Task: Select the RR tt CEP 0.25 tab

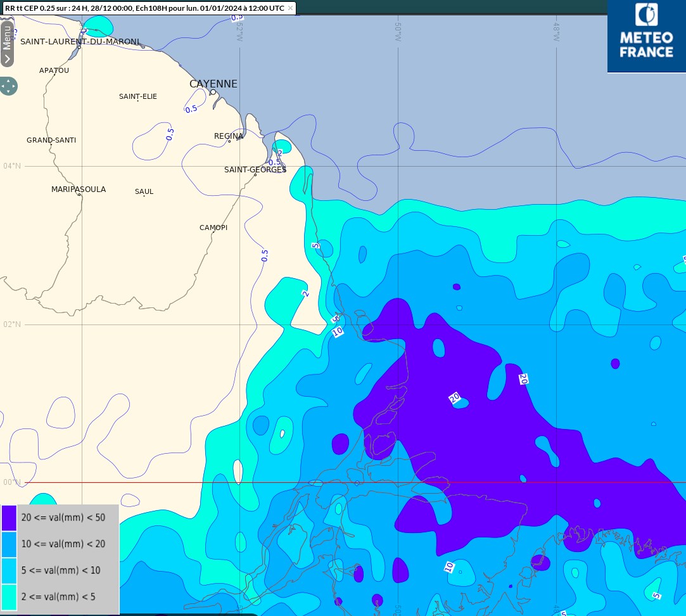Action: point(144,8)
